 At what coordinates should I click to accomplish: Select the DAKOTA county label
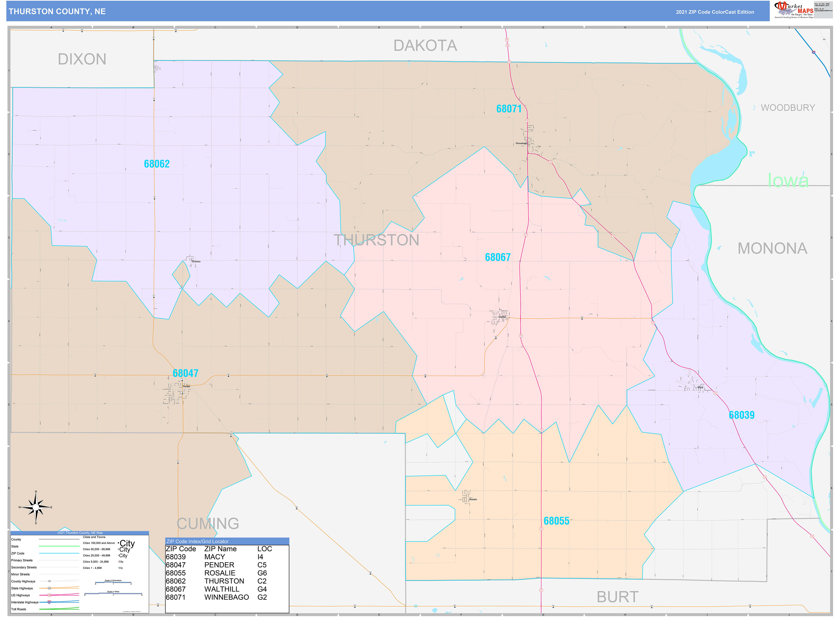425,46
